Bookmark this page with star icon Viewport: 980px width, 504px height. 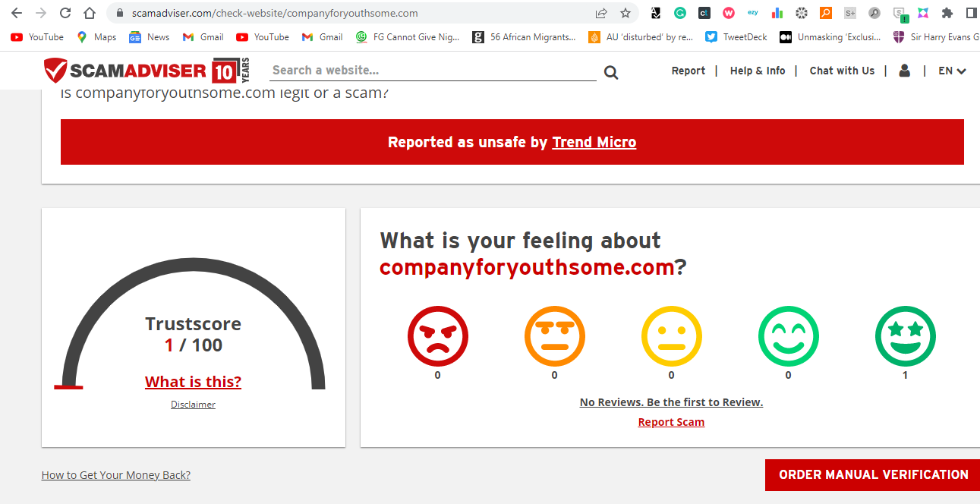click(x=625, y=13)
